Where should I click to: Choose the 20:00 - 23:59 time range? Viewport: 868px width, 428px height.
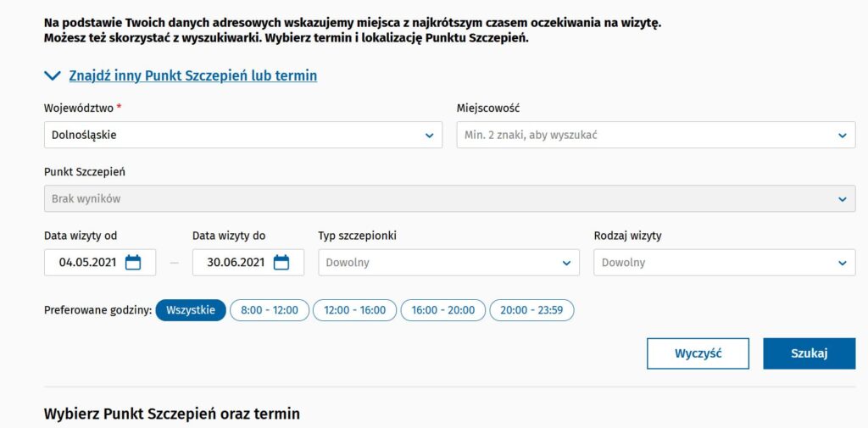coord(531,310)
